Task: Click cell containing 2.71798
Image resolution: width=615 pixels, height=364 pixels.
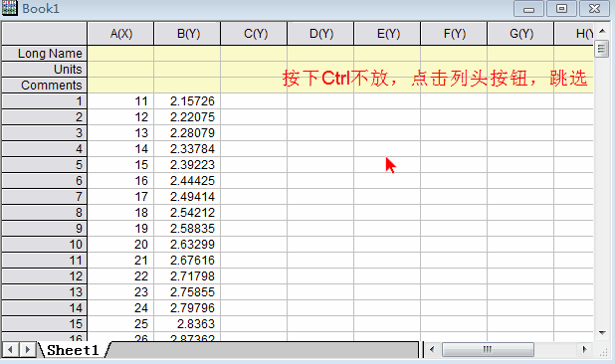Action: (187, 275)
